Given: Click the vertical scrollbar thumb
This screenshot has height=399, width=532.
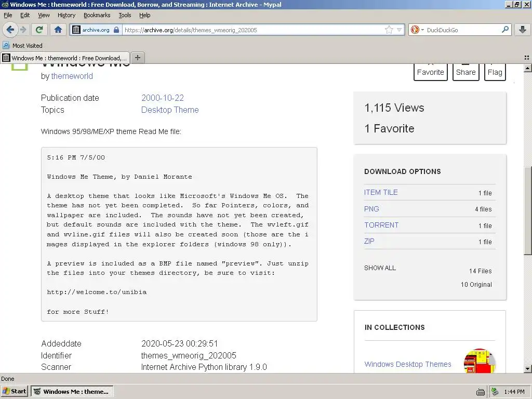Looking at the screenshot, I should coord(527,210).
